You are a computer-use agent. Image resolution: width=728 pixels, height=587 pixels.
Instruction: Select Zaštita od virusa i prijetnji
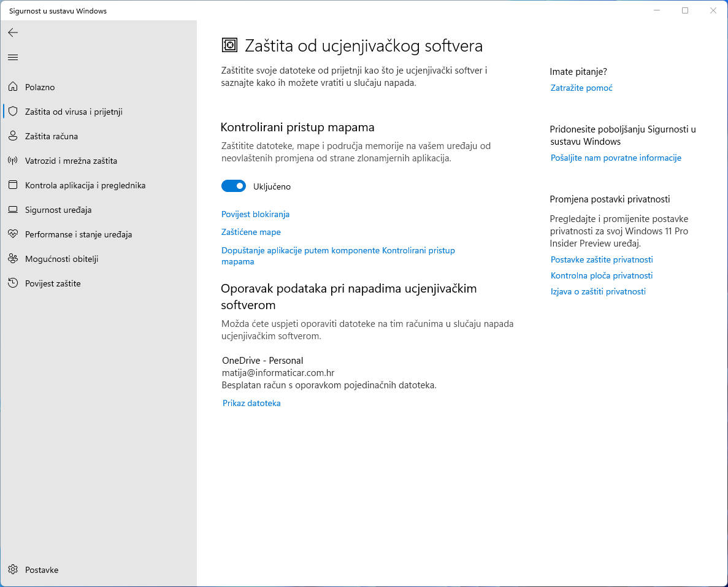click(98, 112)
